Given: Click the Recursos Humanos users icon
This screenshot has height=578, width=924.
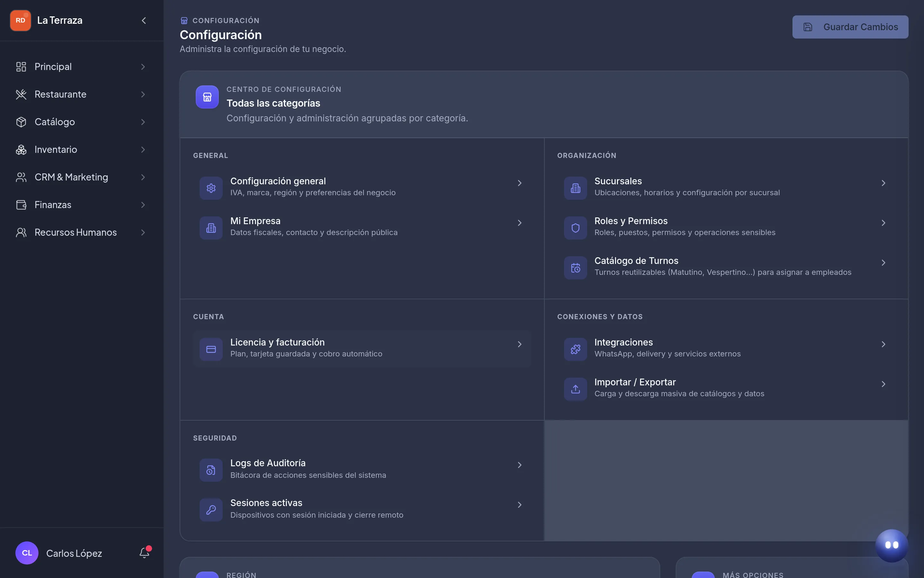Looking at the screenshot, I should coord(21,232).
